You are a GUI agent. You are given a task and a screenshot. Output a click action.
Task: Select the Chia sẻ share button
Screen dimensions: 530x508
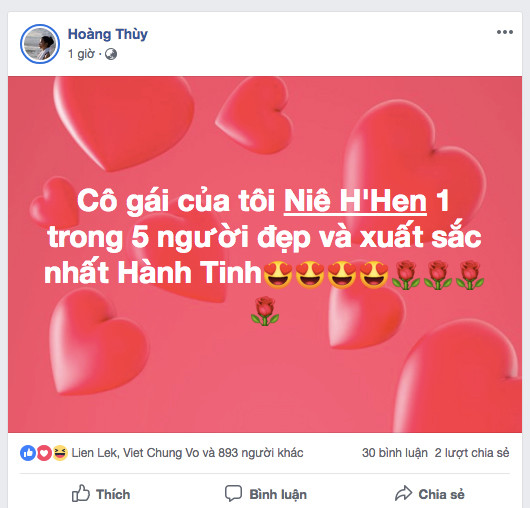point(430,494)
